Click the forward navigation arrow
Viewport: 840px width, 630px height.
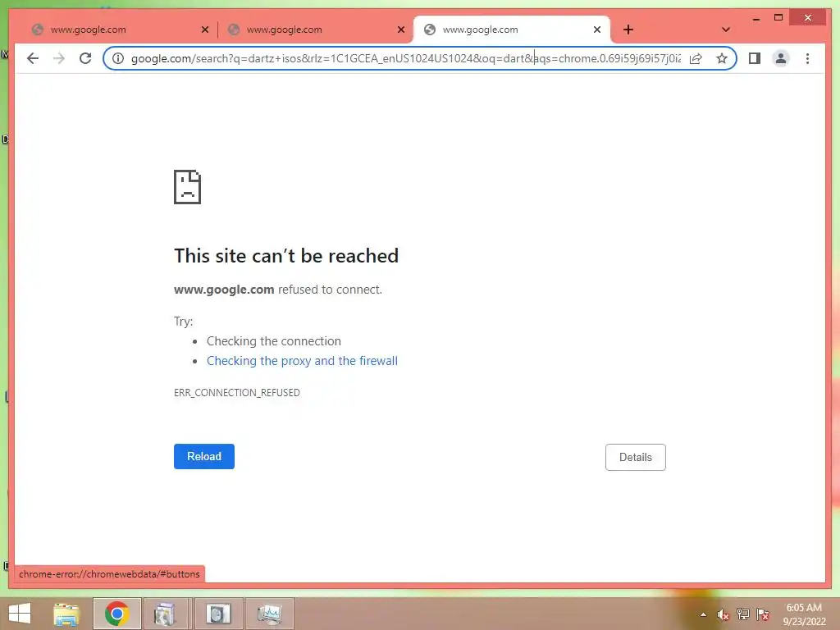(59, 58)
